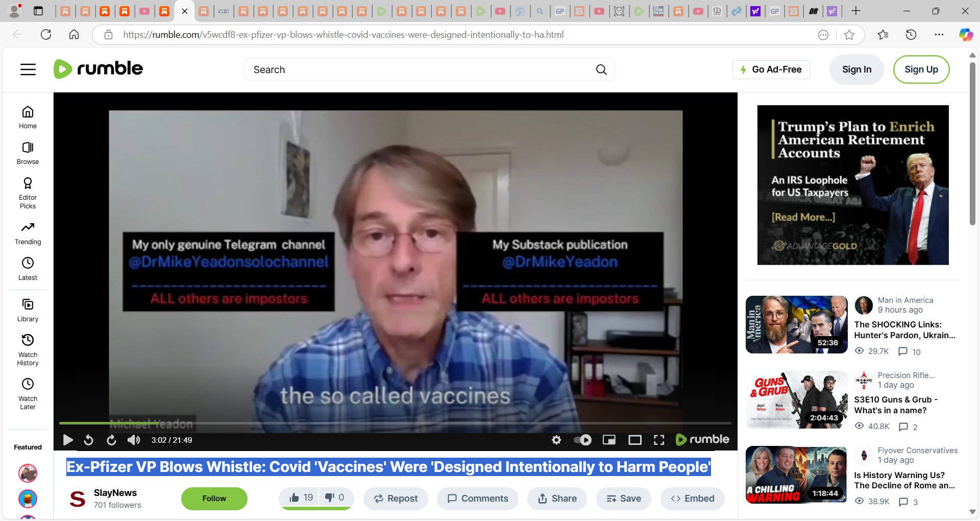This screenshot has width=980, height=521.
Task: Open the browser profile icon
Action: [x=15, y=10]
